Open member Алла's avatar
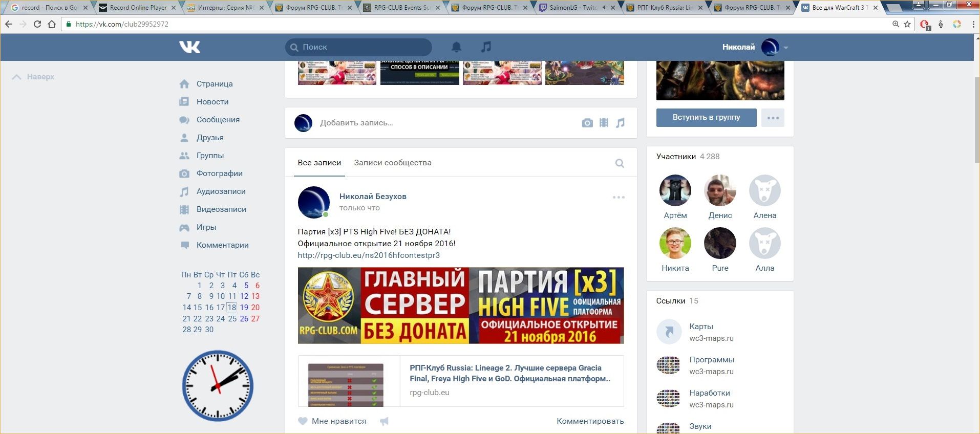The height and width of the screenshot is (434, 980). point(764,243)
